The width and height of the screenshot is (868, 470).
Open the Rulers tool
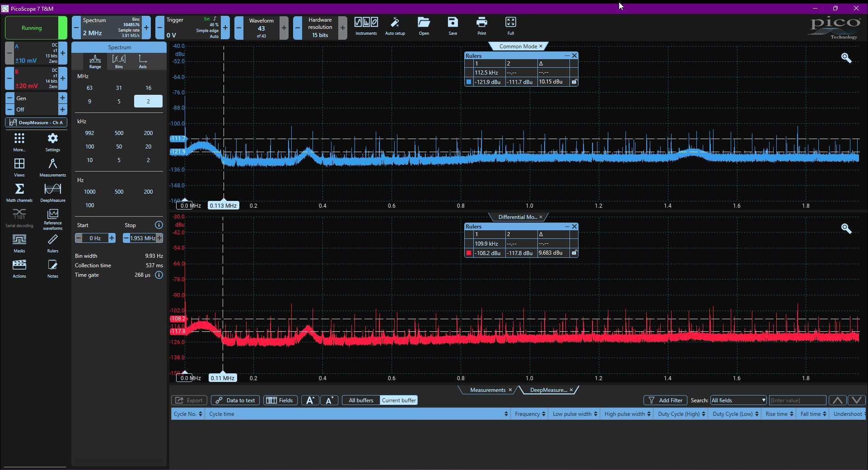point(53,243)
